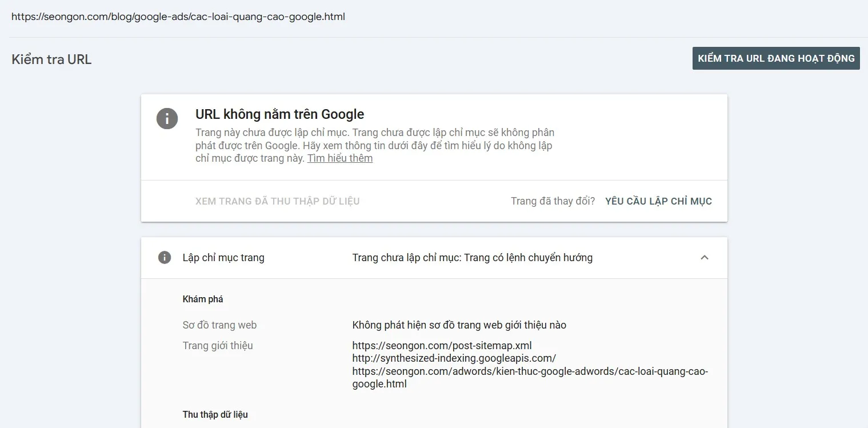Click "XEM TRANG ĐÃ THU THẬP DỮ LIỆU"
The height and width of the screenshot is (428, 868).
click(277, 201)
